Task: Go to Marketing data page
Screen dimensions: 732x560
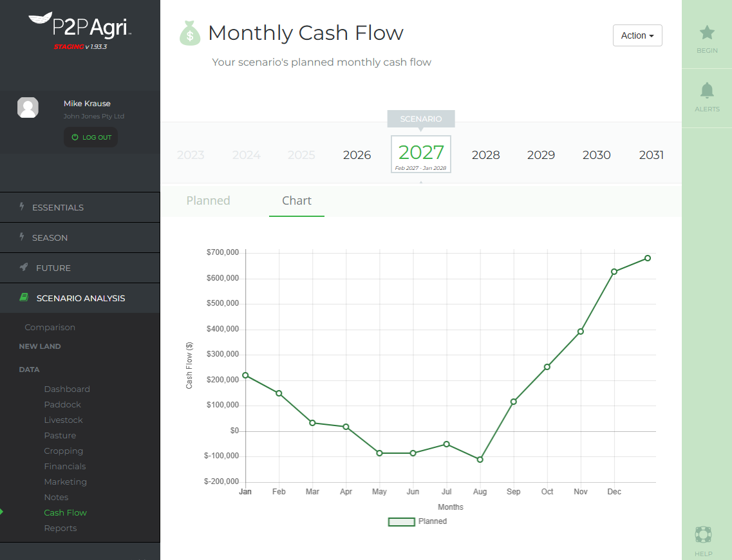Action: (x=66, y=481)
